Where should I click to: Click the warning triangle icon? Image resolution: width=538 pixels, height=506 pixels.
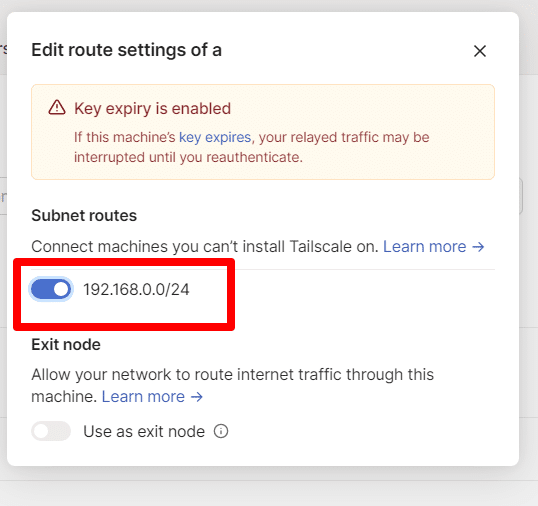[x=57, y=107]
